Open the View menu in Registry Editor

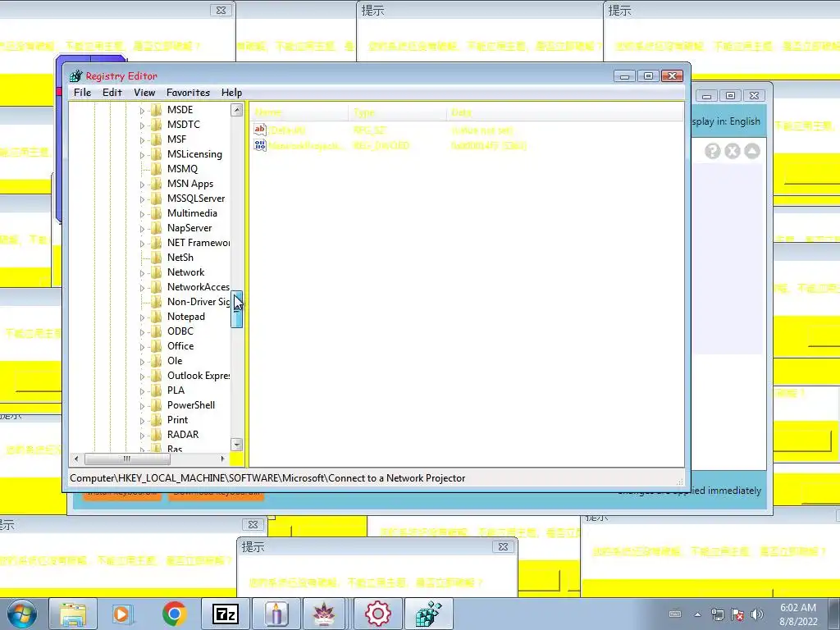pyautogui.click(x=144, y=92)
